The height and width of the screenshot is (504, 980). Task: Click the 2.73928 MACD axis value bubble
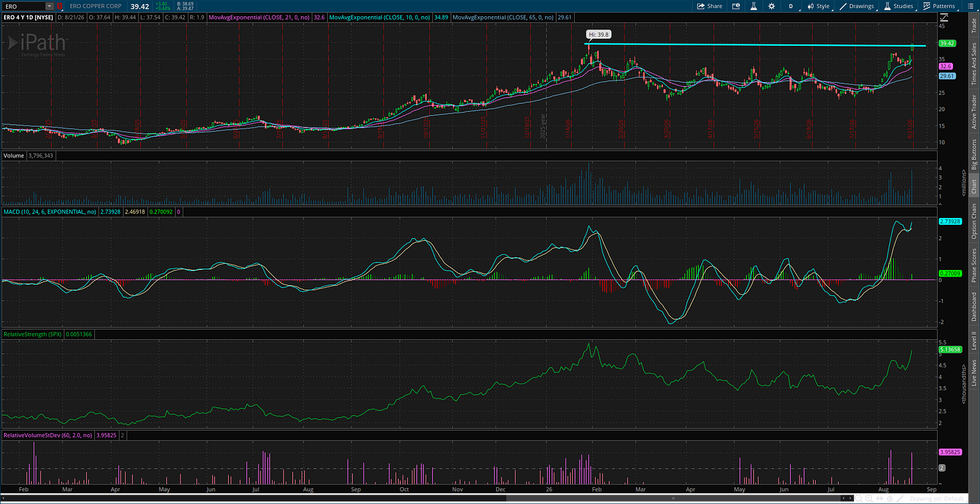[950, 221]
